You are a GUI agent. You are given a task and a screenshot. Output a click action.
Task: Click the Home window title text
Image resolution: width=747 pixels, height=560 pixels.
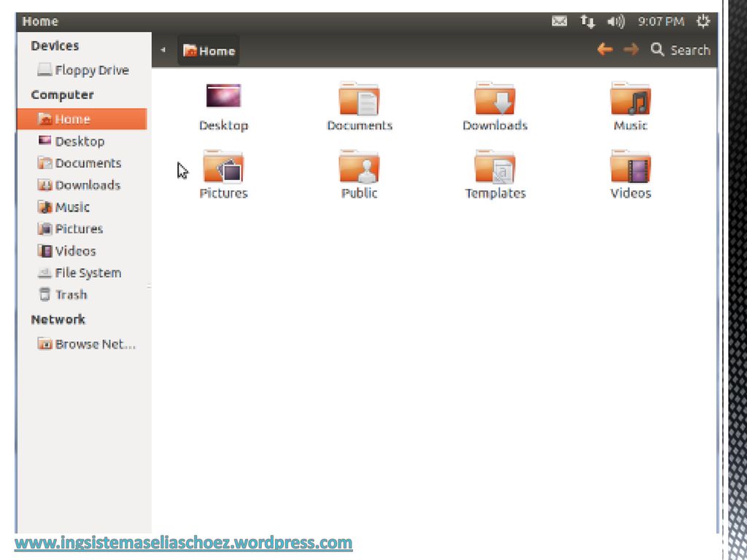pyautogui.click(x=41, y=21)
